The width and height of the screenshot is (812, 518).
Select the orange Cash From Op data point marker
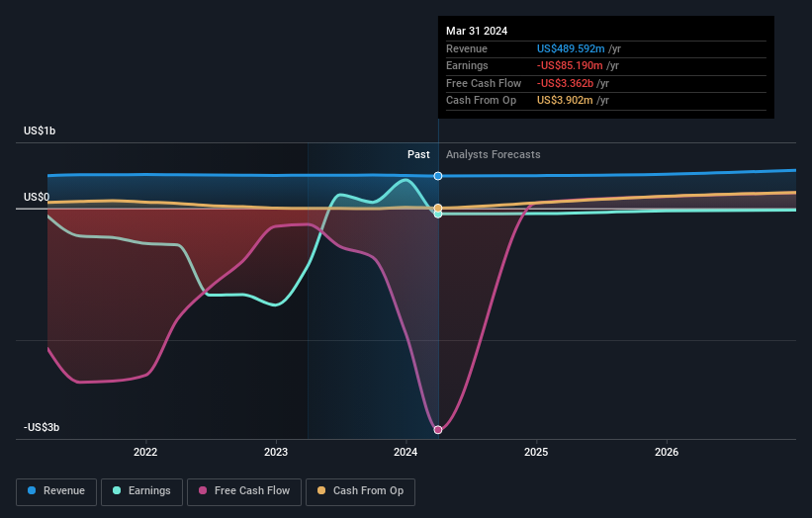[x=438, y=208]
